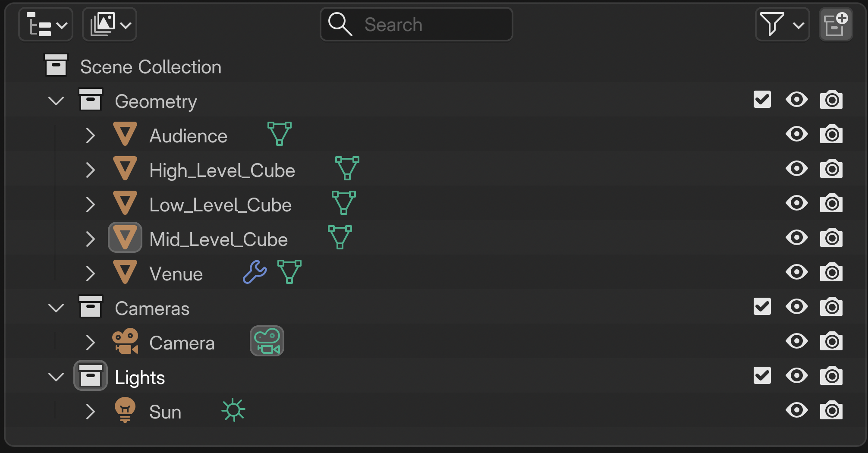Click the Venue wrench modifier icon
Image resolution: width=868 pixels, height=453 pixels.
(255, 272)
